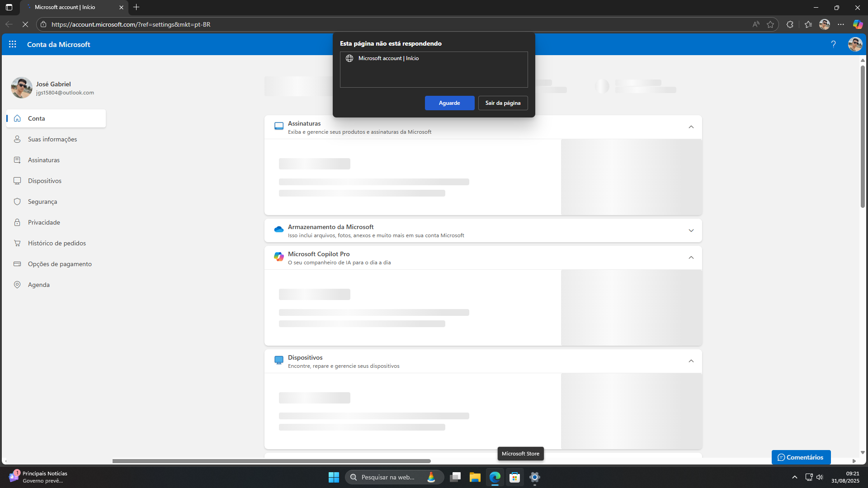
Task: Click the jgs15804@outlook.com email text
Action: tap(65, 93)
